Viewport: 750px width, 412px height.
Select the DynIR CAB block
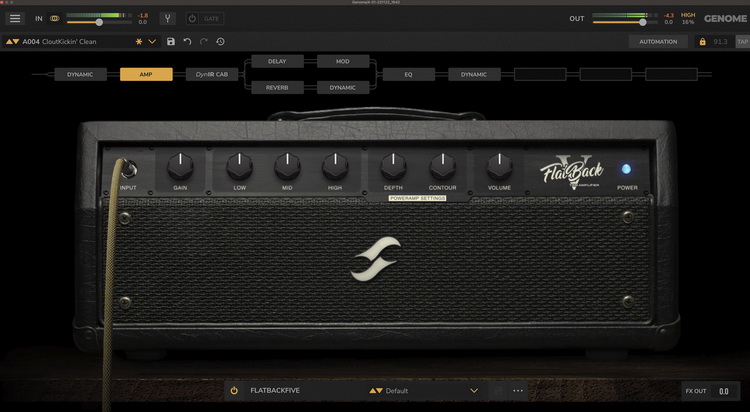[212, 74]
